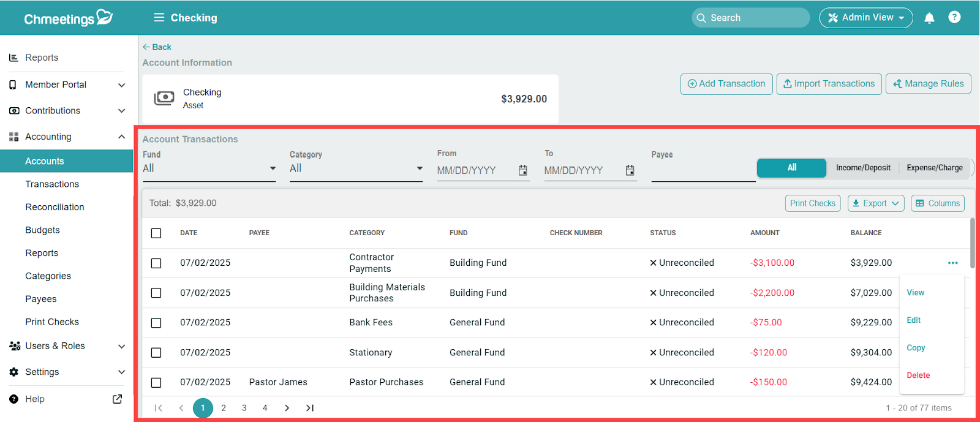Select all transactions with header checkbox

[156, 233]
